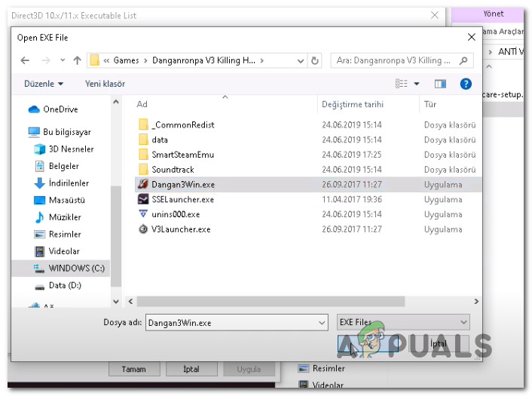532x396 pixels.
Task: Select Data (D:) drive
Action: 58,285
